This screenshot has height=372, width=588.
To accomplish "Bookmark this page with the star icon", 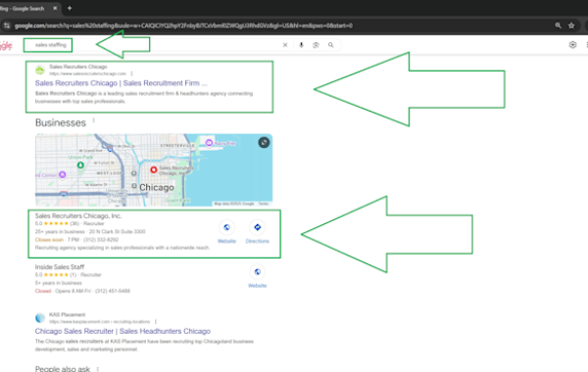I will [571, 25].
